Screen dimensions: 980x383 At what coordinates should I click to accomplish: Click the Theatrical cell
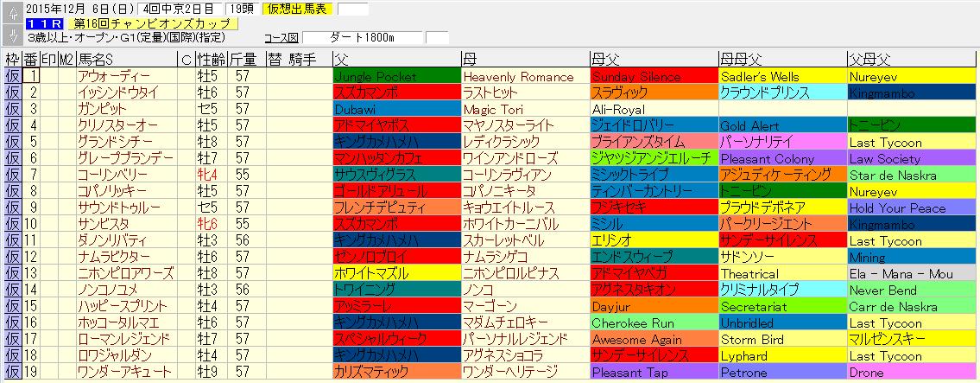click(x=782, y=273)
